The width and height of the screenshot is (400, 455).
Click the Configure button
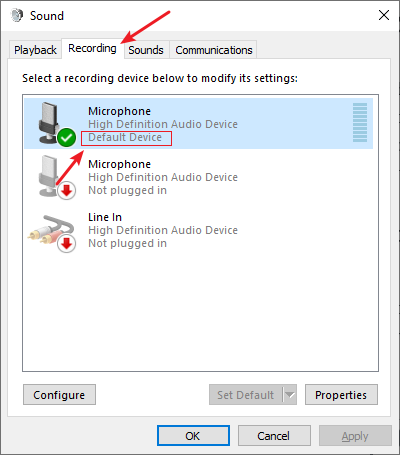pos(59,395)
